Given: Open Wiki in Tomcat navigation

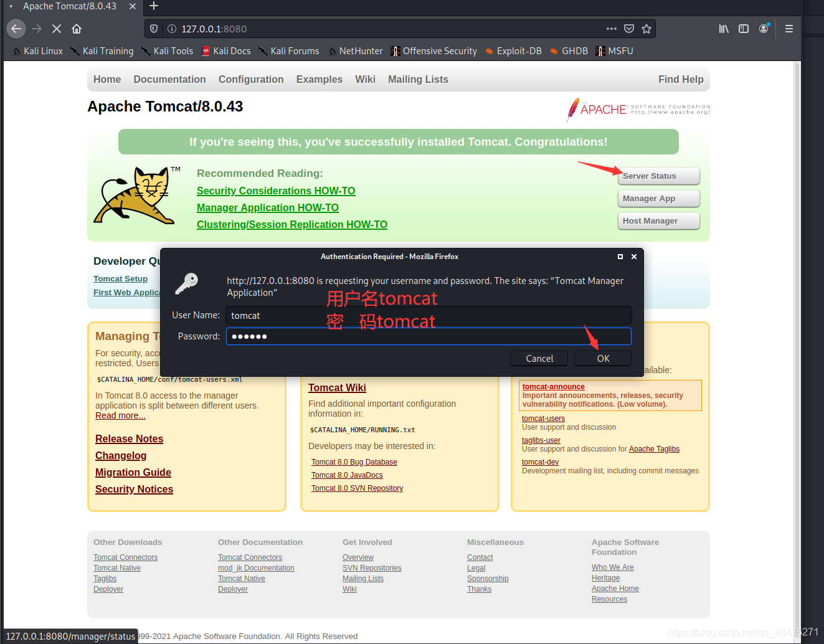Looking at the screenshot, I should click(x=365, y=79).
